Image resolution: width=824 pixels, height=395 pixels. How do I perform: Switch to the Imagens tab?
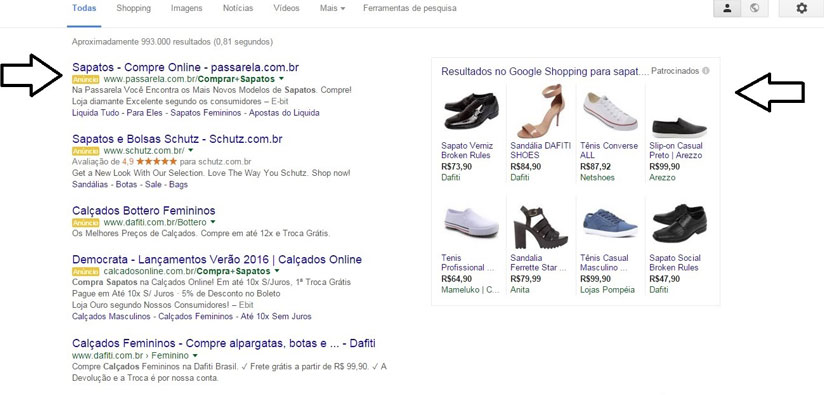pos(187,8)
